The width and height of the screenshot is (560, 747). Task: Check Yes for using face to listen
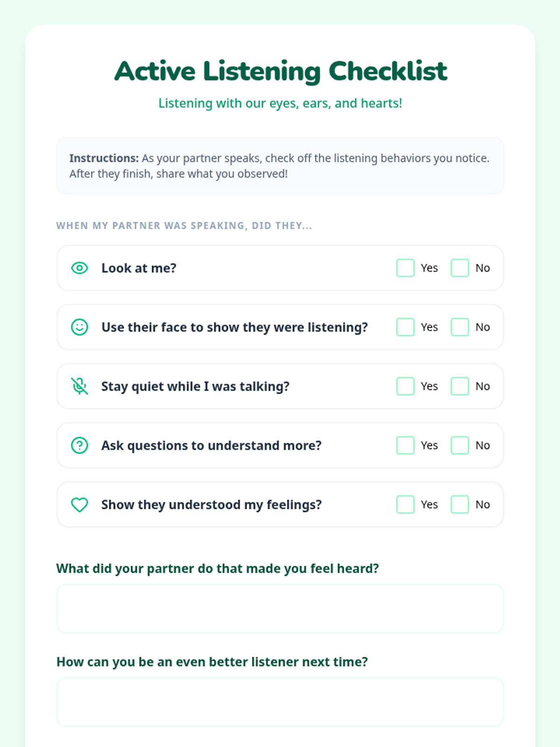(x=405, y=327)
